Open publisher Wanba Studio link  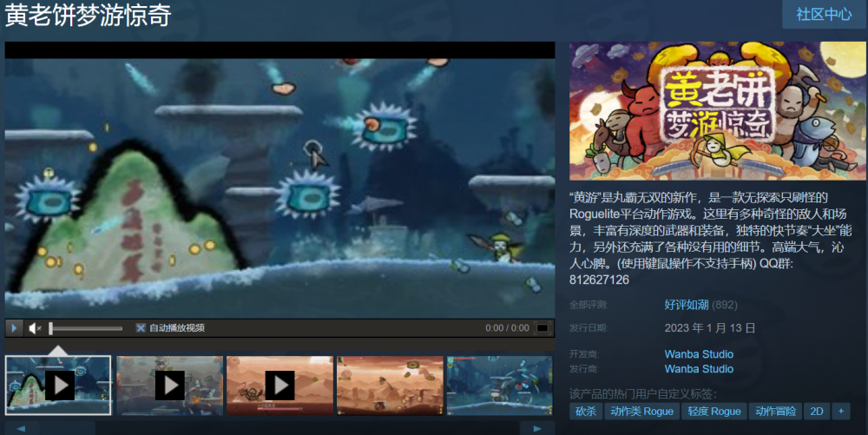[699, 369]
